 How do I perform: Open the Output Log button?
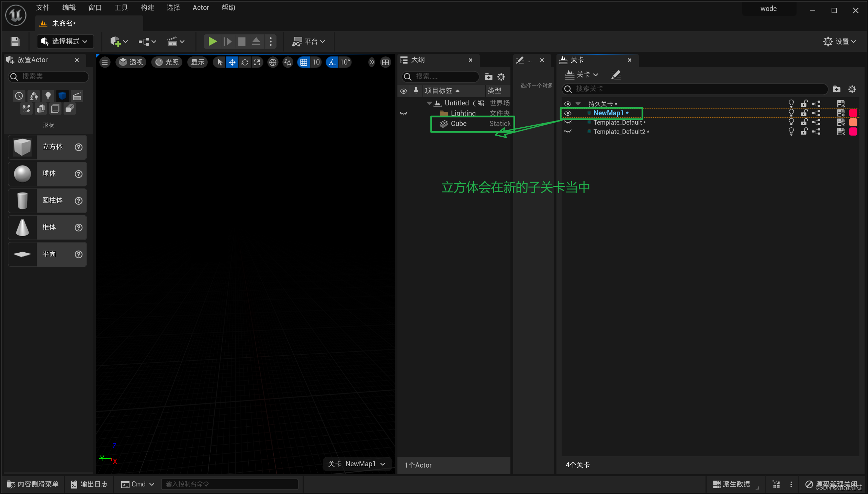pos(89,484)
